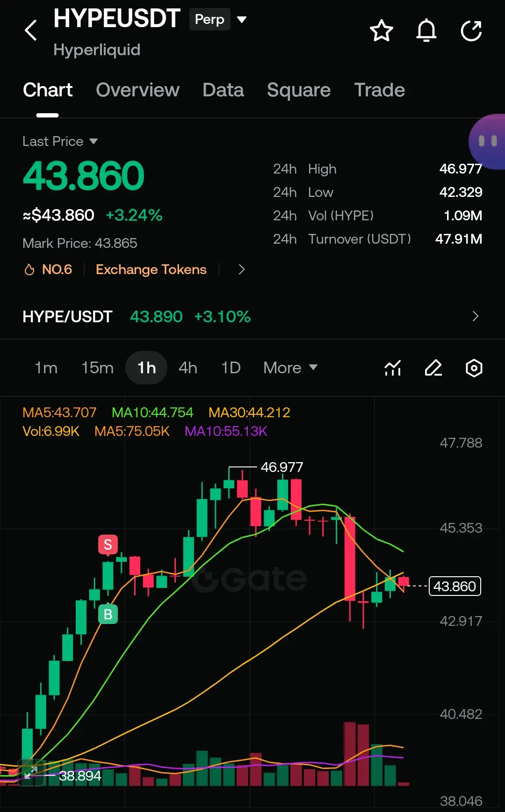Screen dimensions: 505x812
Task: Open the Data tab
Action: (x=223, y=90)
